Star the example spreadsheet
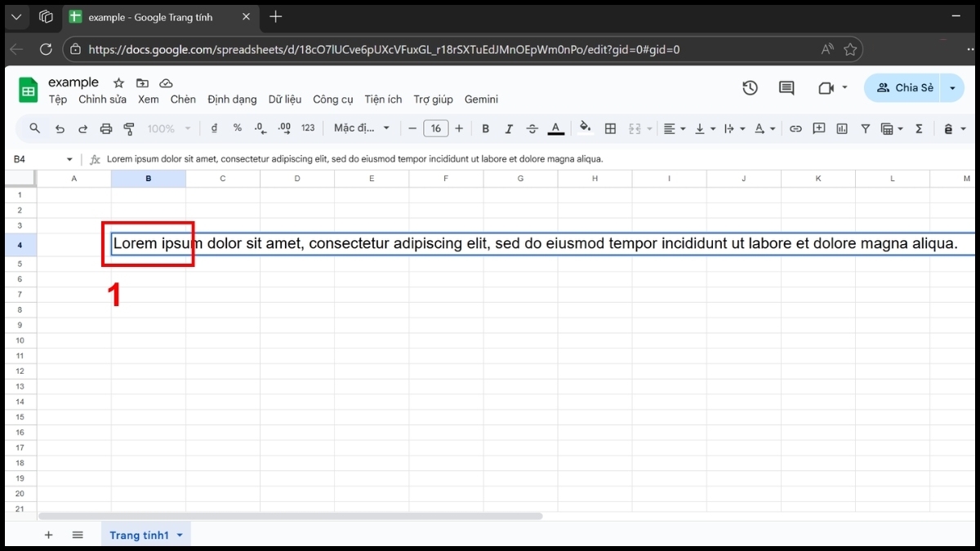Image resolution: width=980 pixels, height=551 pixels. coord(118,82)
